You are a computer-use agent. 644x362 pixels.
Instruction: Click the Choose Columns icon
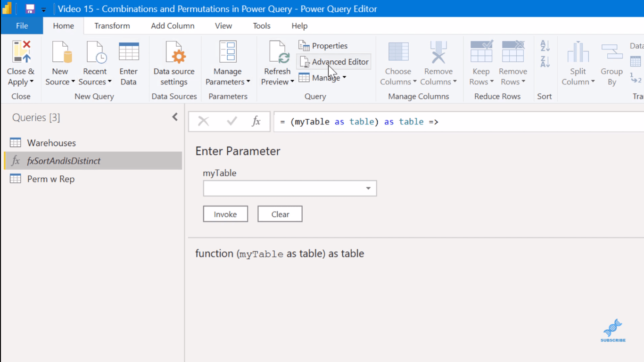(x=398, y=52)
